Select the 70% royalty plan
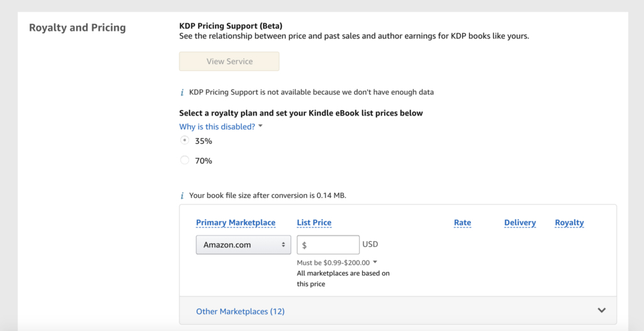This screenshot has width=644, height=331. pyautogui.click(x=184, y=160)
